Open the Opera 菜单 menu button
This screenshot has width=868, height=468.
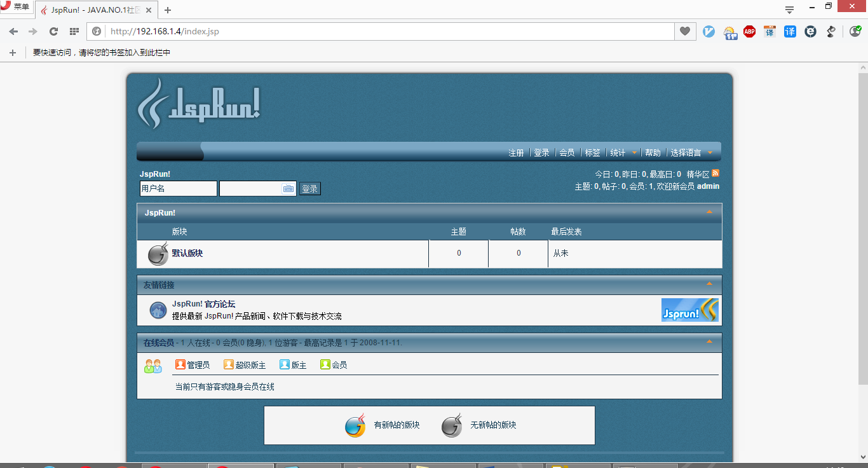click(x=15, y=6)
